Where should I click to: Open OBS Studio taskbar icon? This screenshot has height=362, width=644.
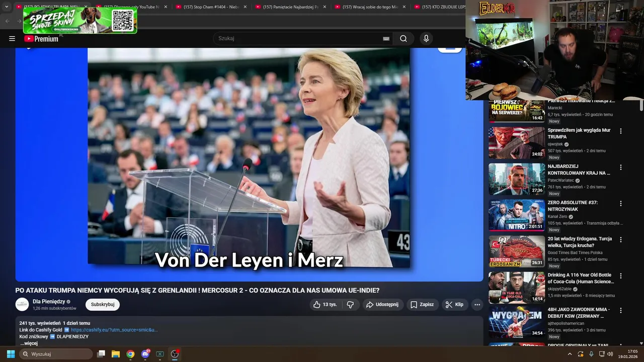175,354
